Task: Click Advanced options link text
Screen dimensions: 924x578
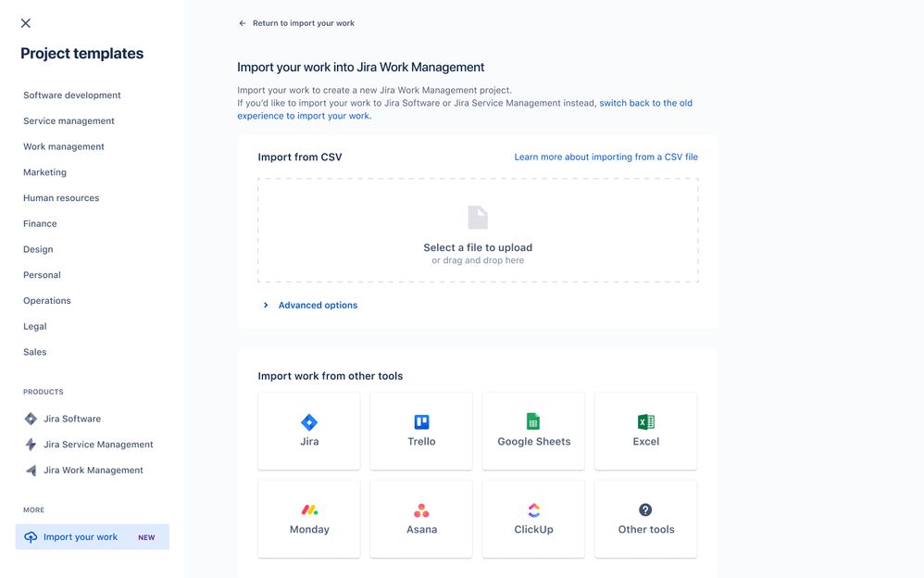Action: pos(318,305)
